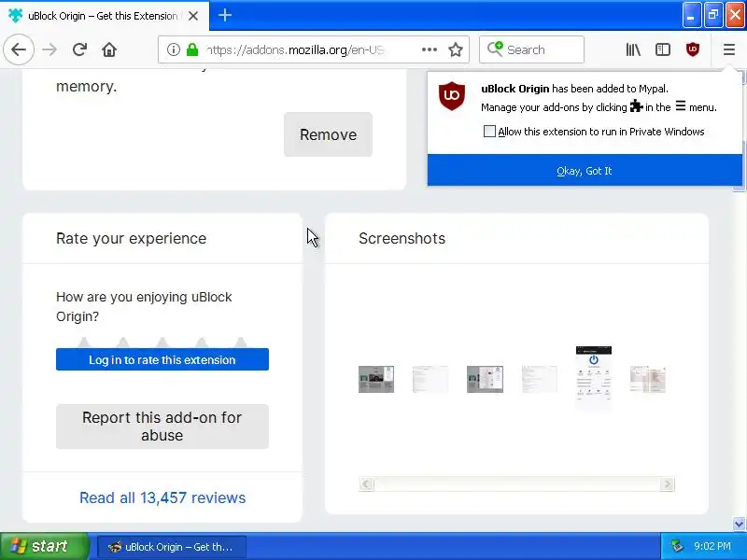Open the Library icon
The height and width of the screenshot is (560, 747).
click(x=633, y=49)
